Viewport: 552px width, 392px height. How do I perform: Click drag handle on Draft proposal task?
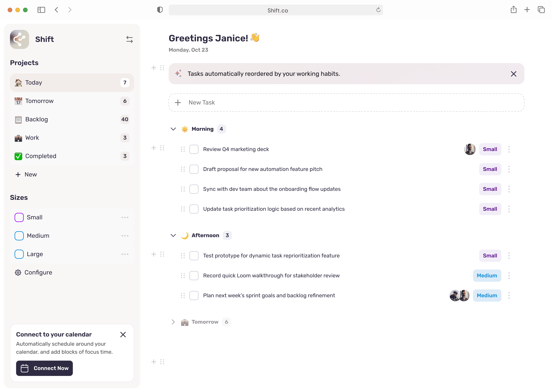tap(183, 169)
